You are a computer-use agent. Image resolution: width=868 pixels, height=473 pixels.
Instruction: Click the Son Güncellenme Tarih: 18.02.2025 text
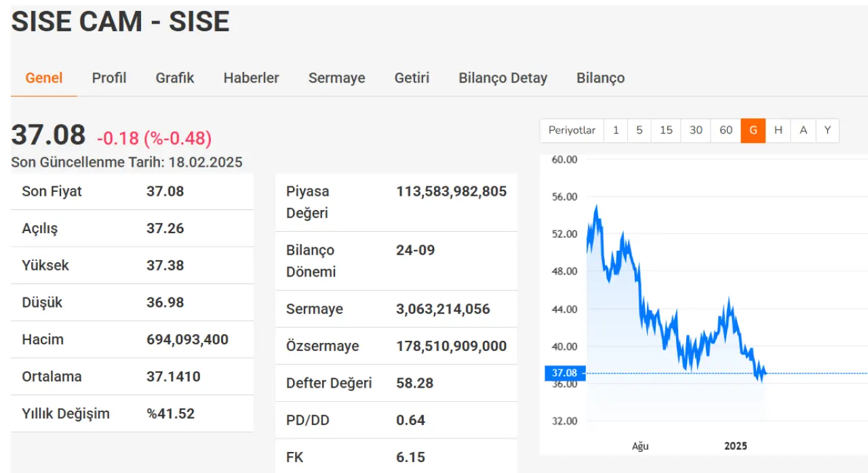[x=127, y=162]
